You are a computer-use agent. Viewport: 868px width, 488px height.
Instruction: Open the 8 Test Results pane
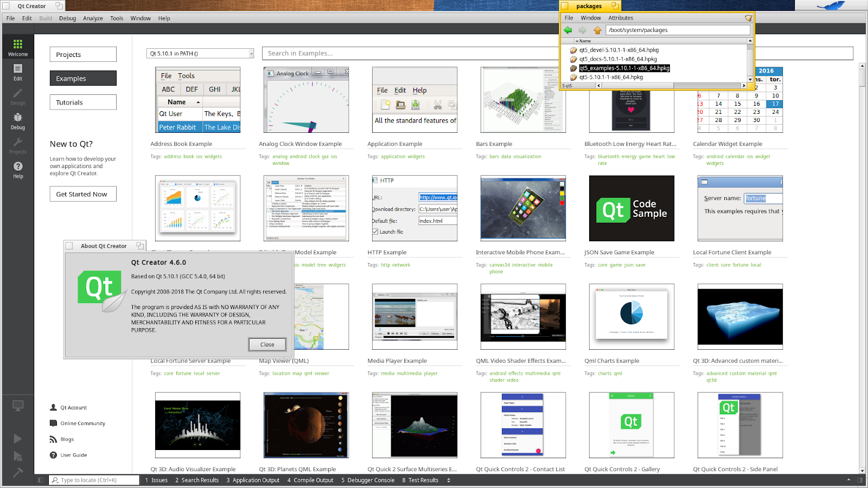[x=420, y=480]
